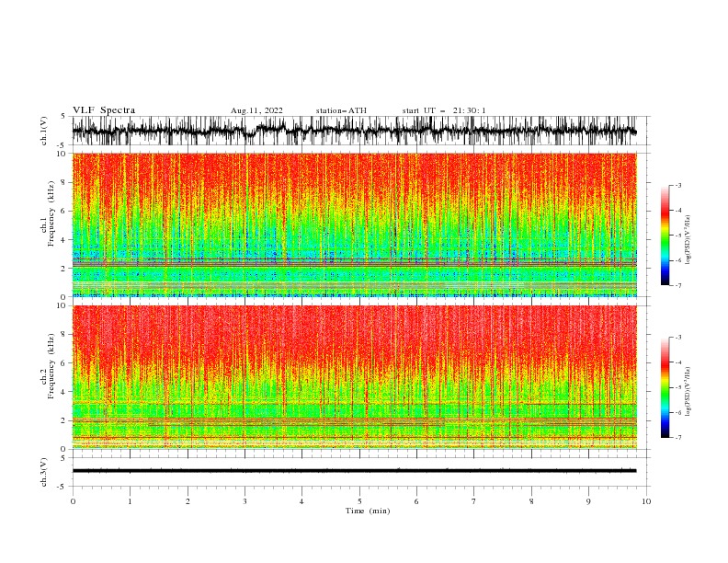Click time axis tick label "5"
The width and height of the screenshot is (728, 563).
click(x=359, y=501)
